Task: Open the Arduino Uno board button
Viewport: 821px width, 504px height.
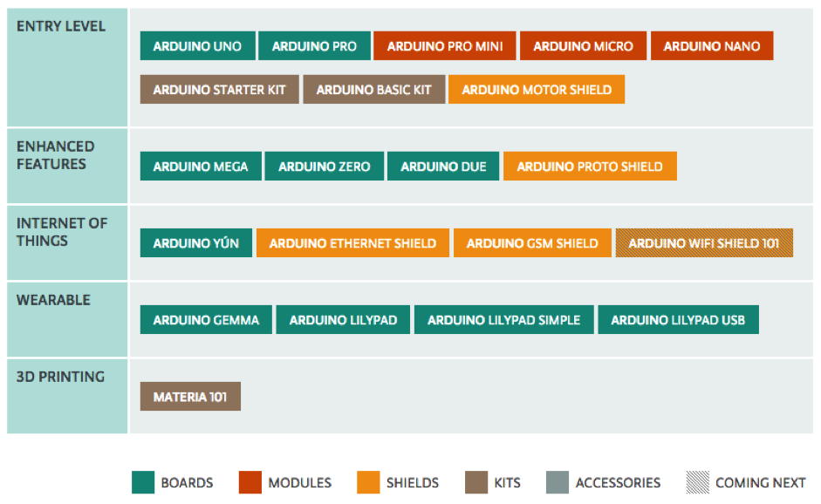Action: pyautogui.click(x=197, y=46)
